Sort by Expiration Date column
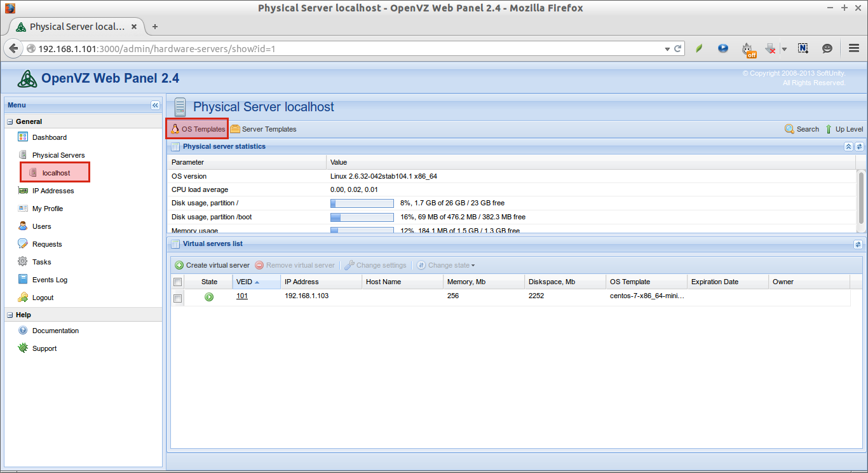This screenshot has width=868, height=473. coord(728,282)
